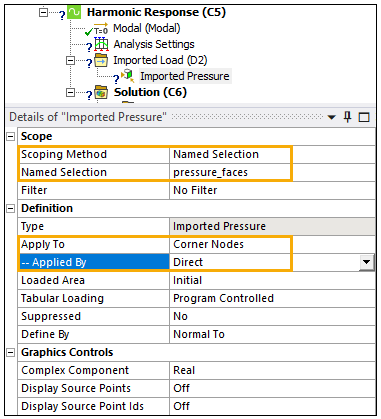
Task: Collapse the Imported Load (D2) node
Action: (x=70, y=61)
